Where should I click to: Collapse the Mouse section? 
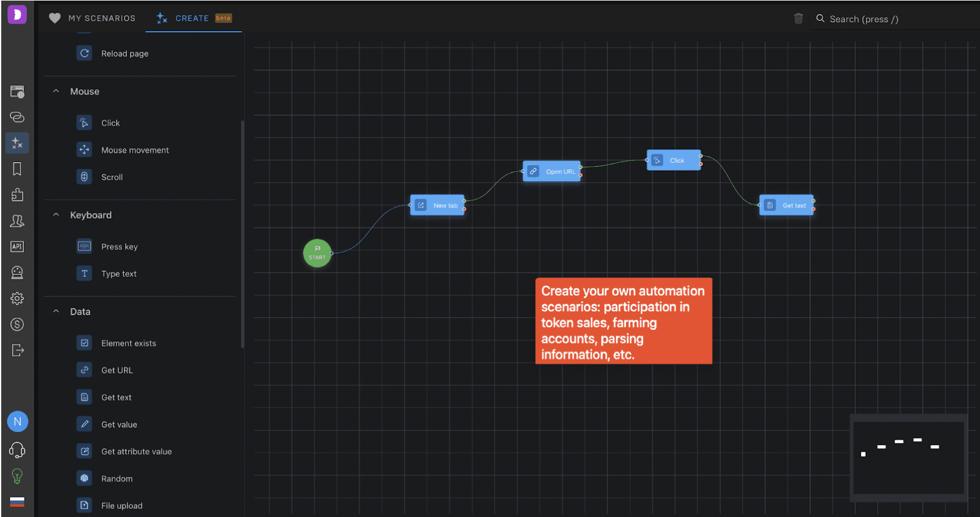pos(56,91)
